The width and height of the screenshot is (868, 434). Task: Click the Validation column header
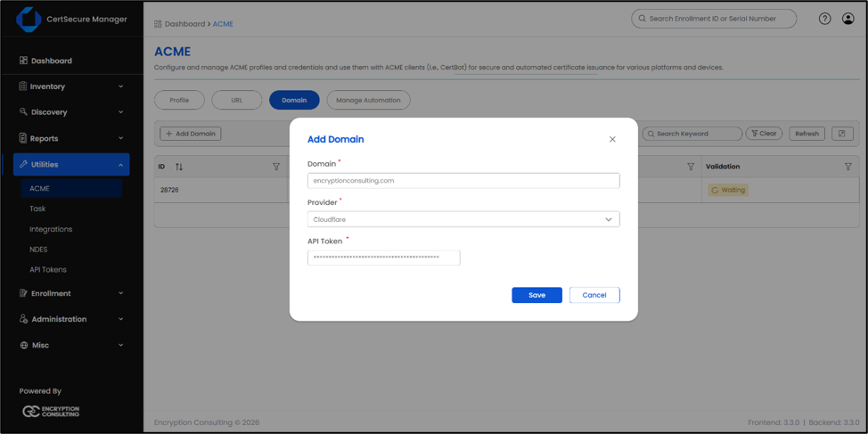(723, 167)
